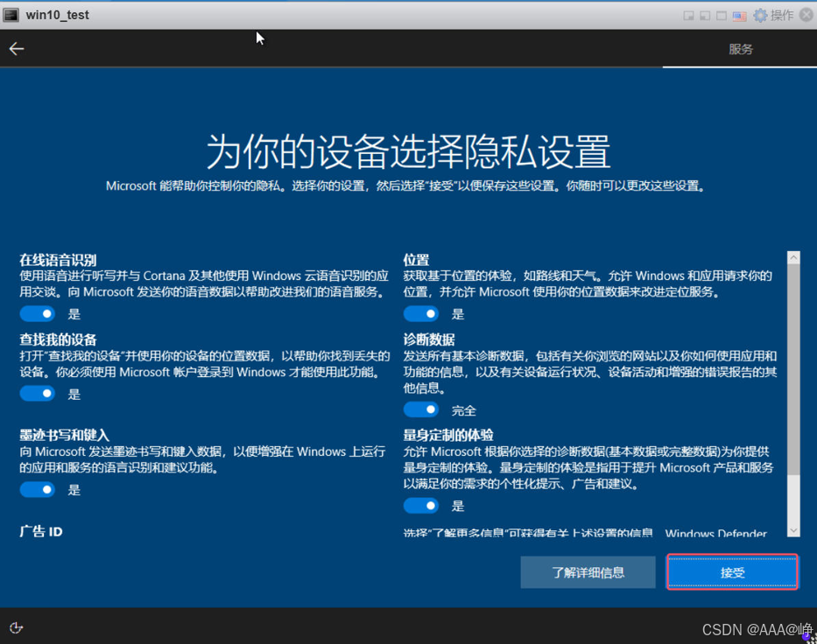817x644 pixels.
Task: Open the 操作 gear menu
Action: click(x=774, y=15)
